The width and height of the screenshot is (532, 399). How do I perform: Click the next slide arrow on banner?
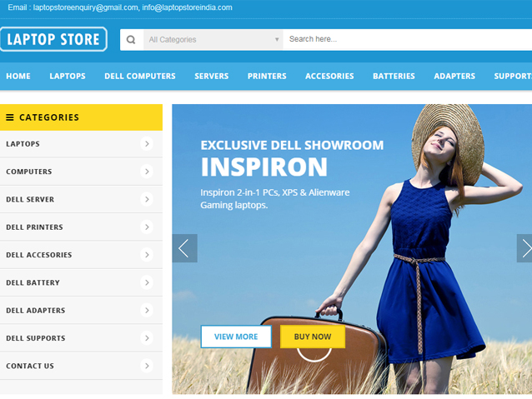point(524,248)
